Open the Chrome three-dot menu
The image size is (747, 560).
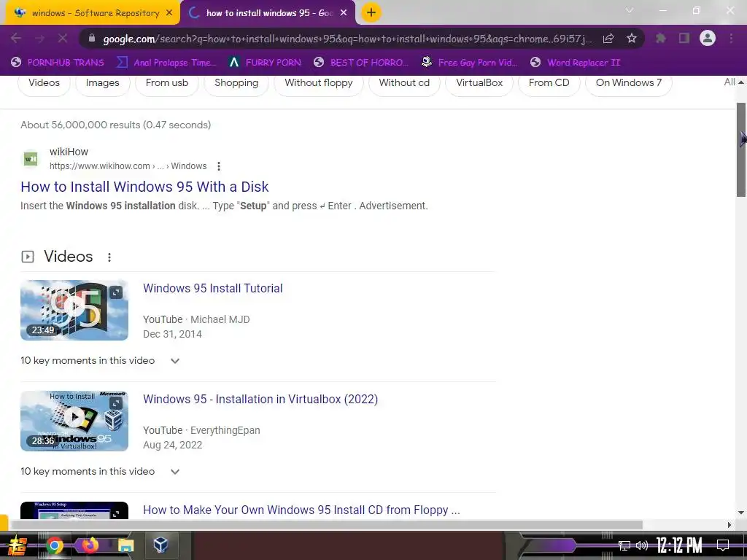[731, 38]
